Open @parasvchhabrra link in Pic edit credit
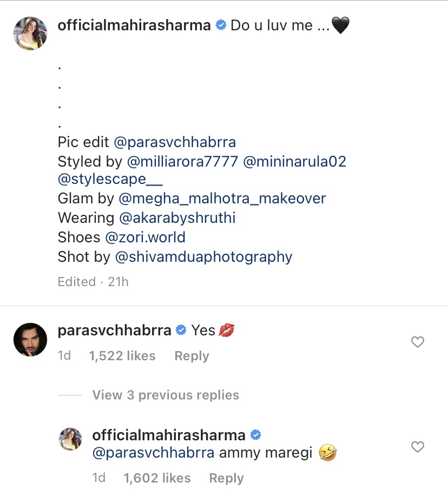 click(175, 142)
